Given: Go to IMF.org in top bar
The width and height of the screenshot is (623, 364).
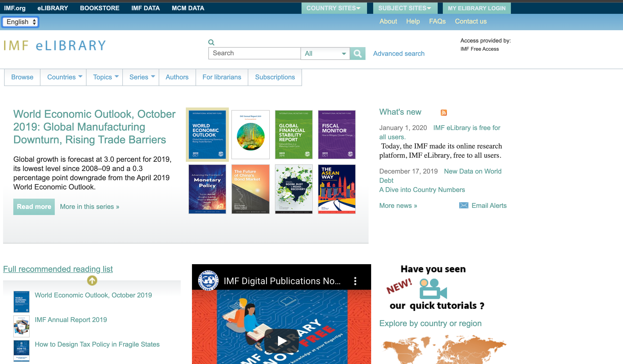Looking at the screenshot, I should (x=15, y=8).
